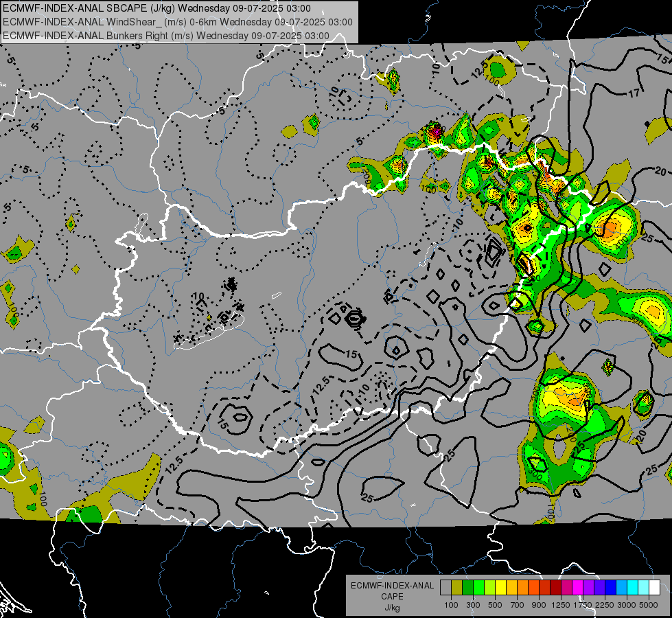This screenshot has width=672, height=618.
Task: Click the 1750 value under the legend
Action: click(x=583, y=605)
